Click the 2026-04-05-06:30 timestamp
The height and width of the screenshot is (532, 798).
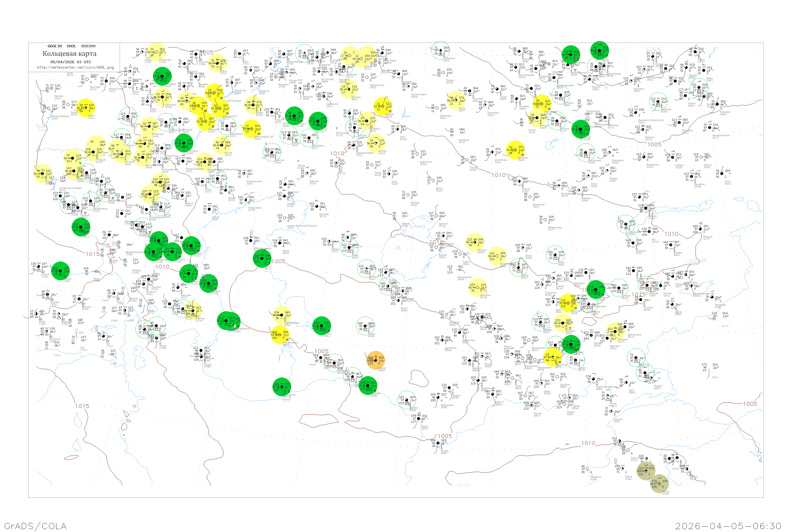728,526
